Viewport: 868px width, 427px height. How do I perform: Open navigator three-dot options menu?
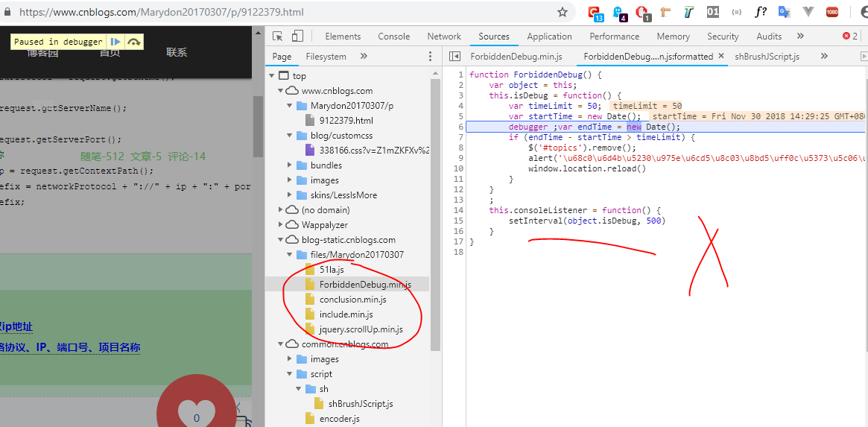pos(430,57)
